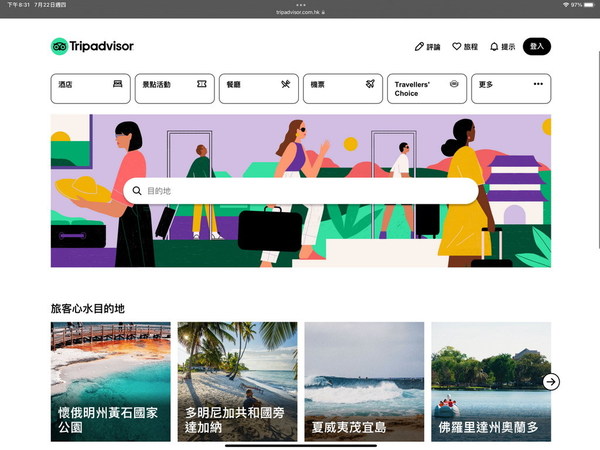Focus the 目的地 destination search field

point(301,191)
